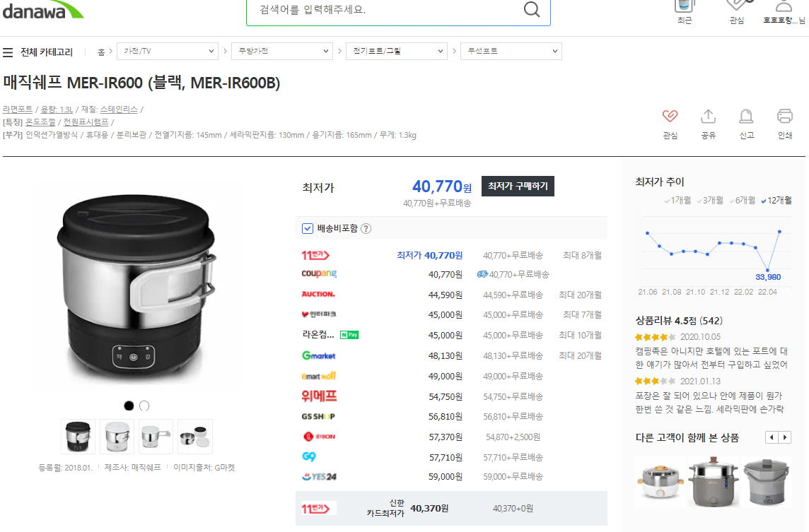This screenshot has height=532, width=809.
Task: Open the emart mall seller logo
Action: point(318,376)
